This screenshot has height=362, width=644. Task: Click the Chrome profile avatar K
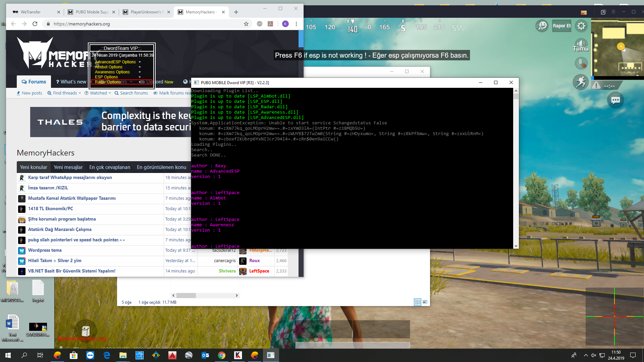[285, 24]
